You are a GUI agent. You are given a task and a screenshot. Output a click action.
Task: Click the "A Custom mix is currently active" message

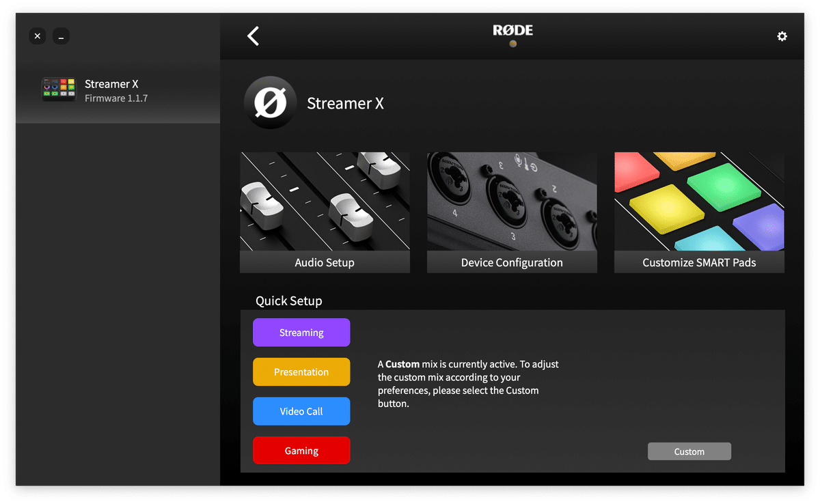click(468, 384)
